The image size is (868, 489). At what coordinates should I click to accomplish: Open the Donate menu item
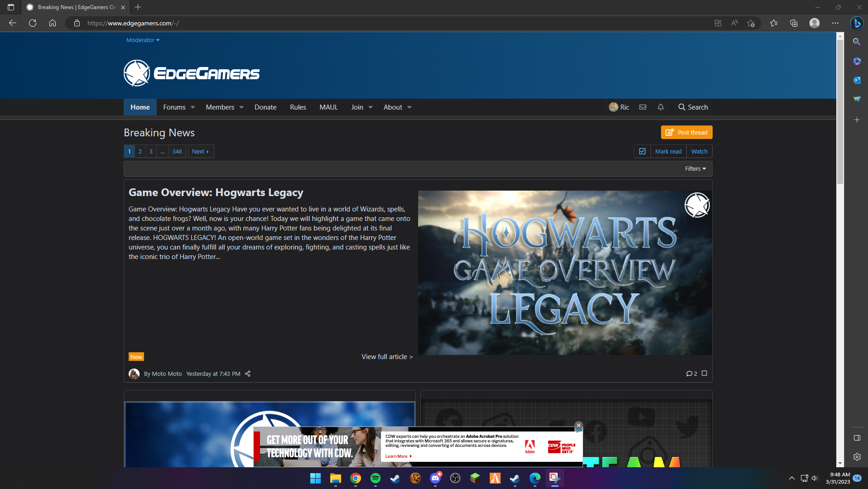tap(265, 107)
